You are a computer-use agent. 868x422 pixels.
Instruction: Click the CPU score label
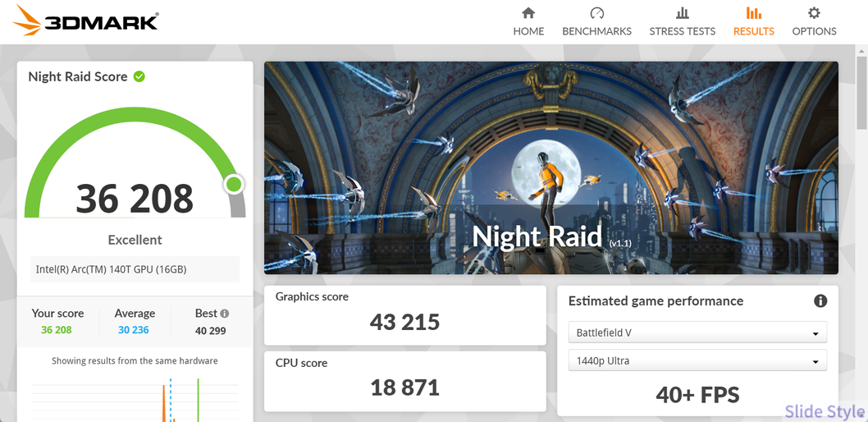point(301,363)
